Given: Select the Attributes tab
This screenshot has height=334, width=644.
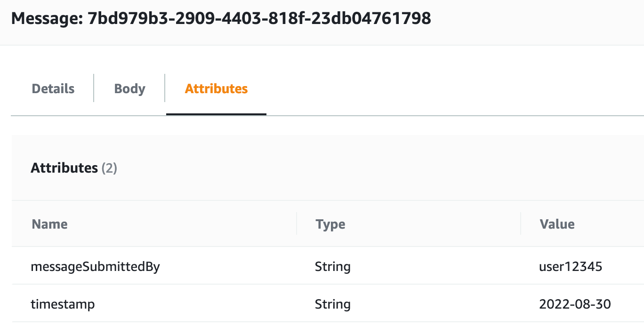Looking at the screenshot, I should coord(216,88).
